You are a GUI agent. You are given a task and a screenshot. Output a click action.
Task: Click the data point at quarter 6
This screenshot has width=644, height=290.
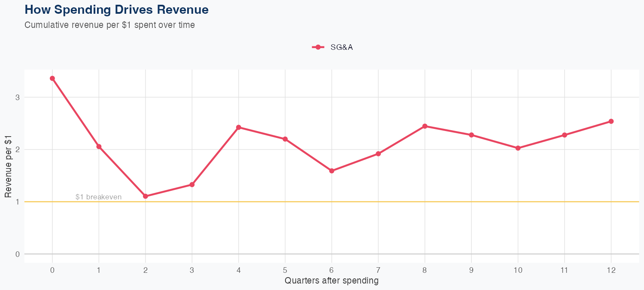click(332, 171)
